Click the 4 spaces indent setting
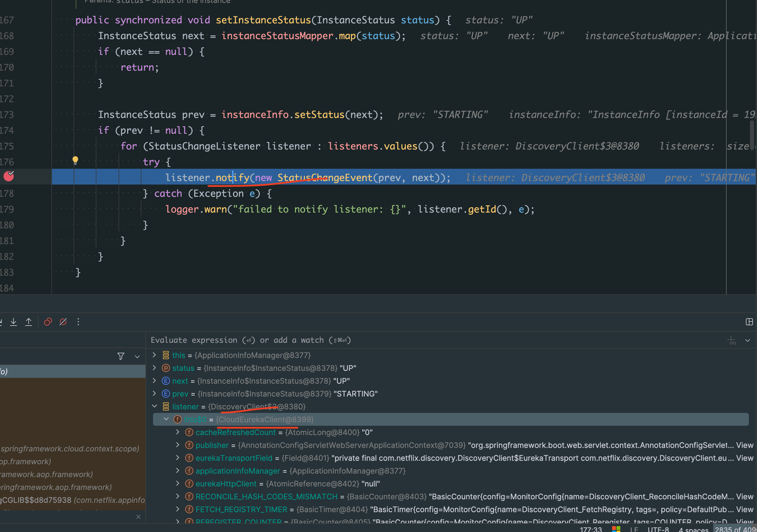Screen dimensions: 757x532 693,529
